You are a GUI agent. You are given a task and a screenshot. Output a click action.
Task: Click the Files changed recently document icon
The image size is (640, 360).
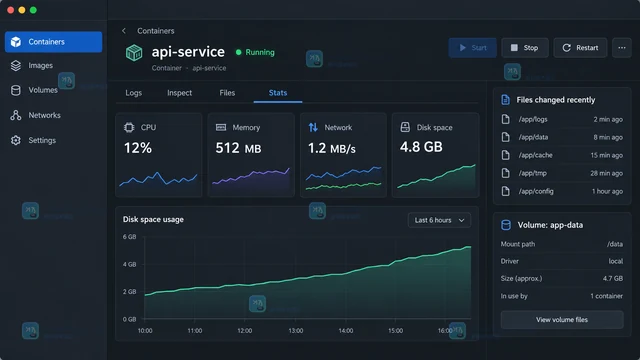click(x=505, y=100)
